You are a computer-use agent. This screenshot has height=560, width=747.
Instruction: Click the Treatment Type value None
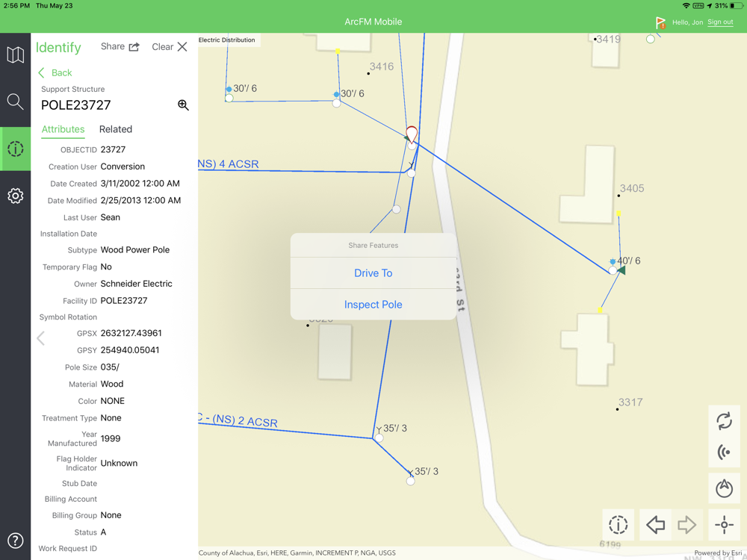pos(111,417)
